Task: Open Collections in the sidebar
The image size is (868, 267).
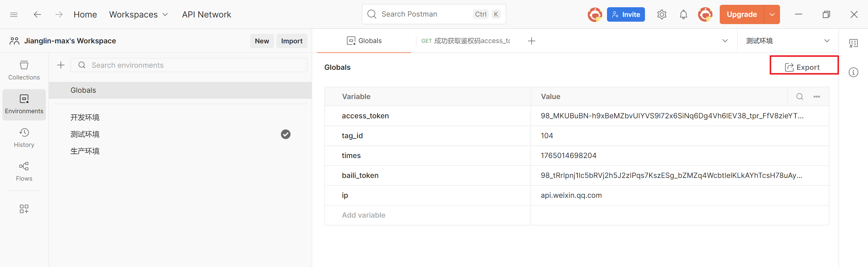Action: click(x=24, y=70)
